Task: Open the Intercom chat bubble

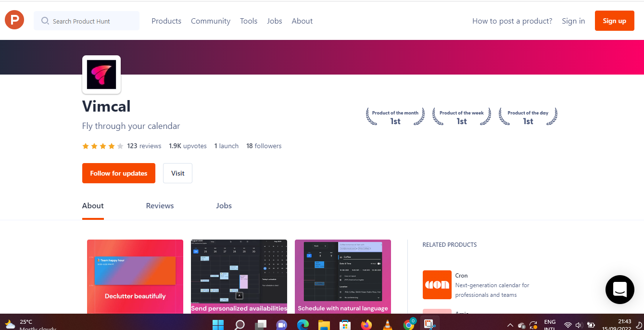Action: click(620, 290)
